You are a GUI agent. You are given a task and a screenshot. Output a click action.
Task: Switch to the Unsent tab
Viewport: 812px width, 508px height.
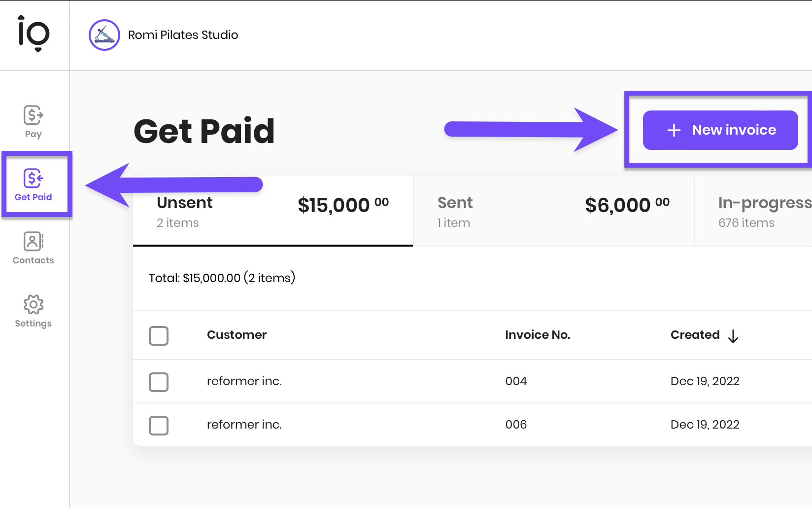click(273, 211)
